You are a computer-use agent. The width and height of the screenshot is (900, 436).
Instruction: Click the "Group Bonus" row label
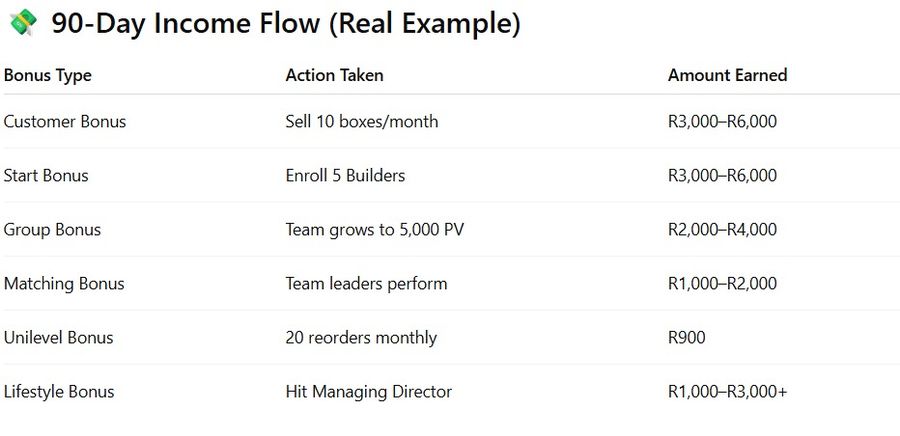tap(52, 230)
